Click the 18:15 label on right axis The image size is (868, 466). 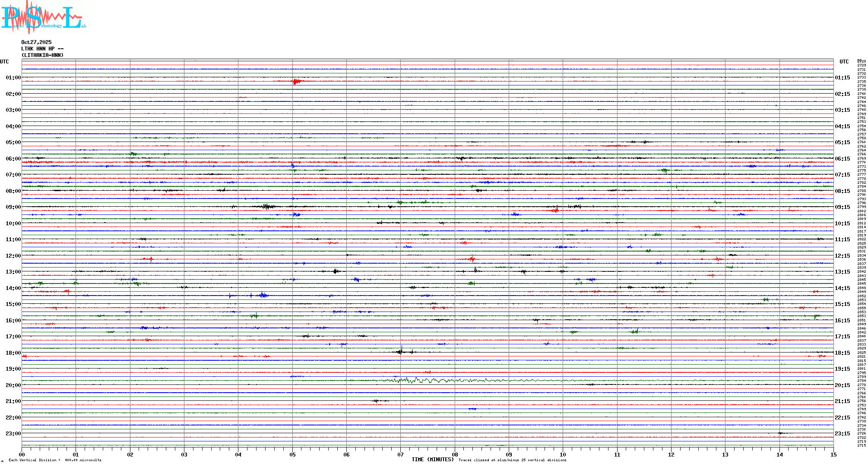click(842, 353)
